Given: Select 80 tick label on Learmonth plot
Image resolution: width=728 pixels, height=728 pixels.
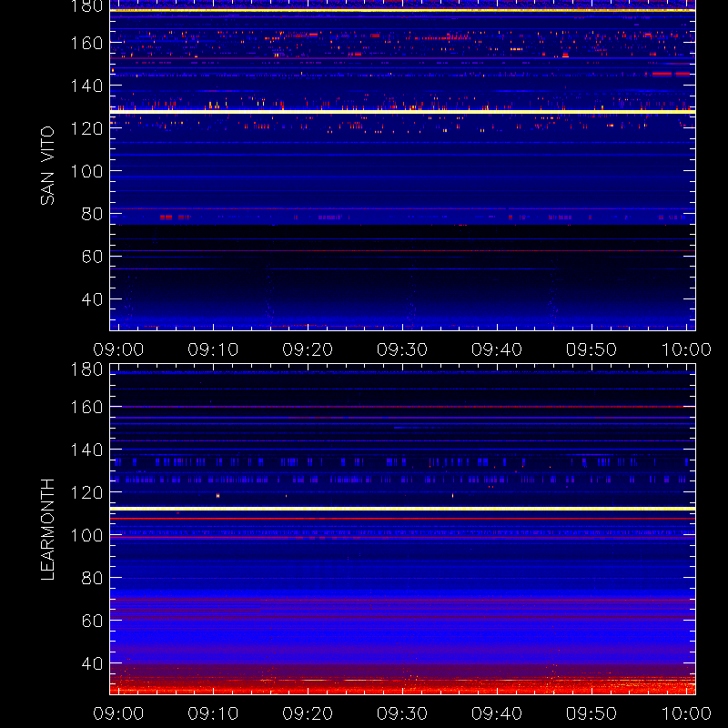Looking at the screenshot, I should tap(92, 578).
